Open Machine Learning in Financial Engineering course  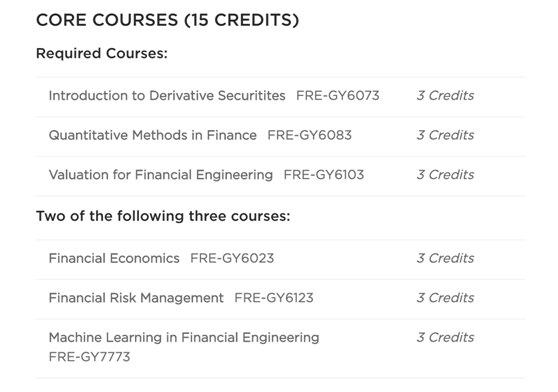coord(184,338)
